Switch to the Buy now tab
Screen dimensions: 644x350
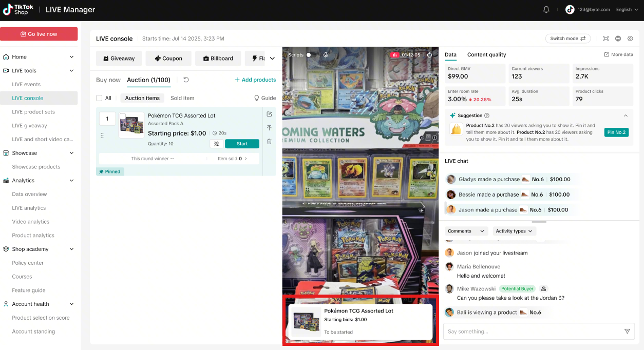[108, 80]
